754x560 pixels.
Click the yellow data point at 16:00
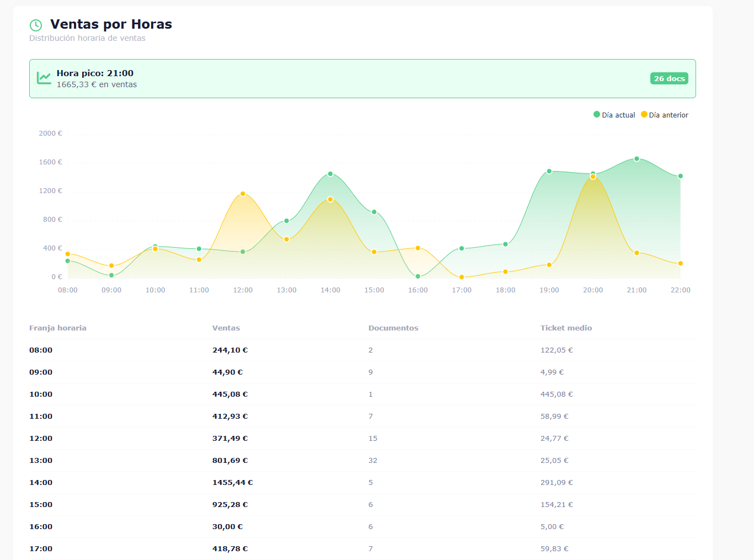418,248
